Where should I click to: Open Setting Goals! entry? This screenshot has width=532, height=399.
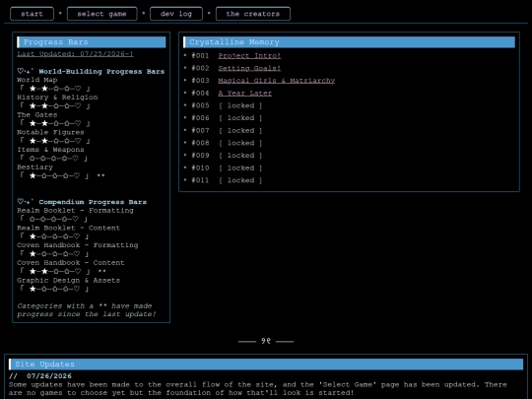(x=249, y=68)
